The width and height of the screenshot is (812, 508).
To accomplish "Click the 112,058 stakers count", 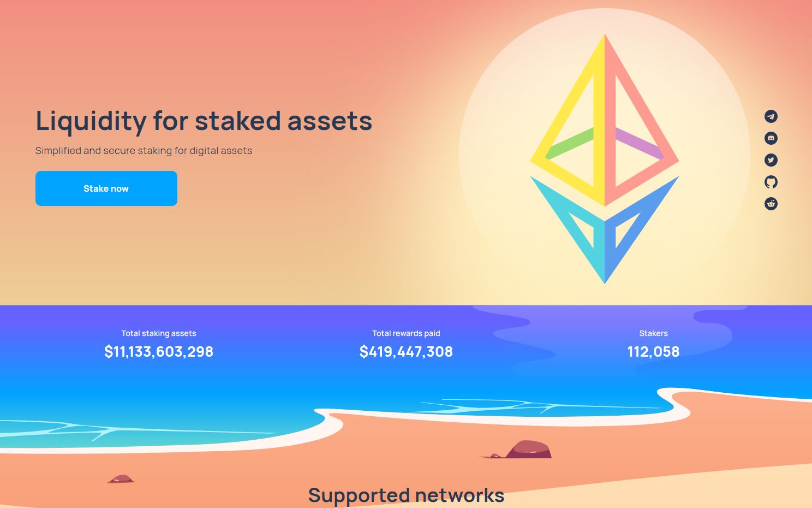I will pyautogui.click(x=653, y=352).
